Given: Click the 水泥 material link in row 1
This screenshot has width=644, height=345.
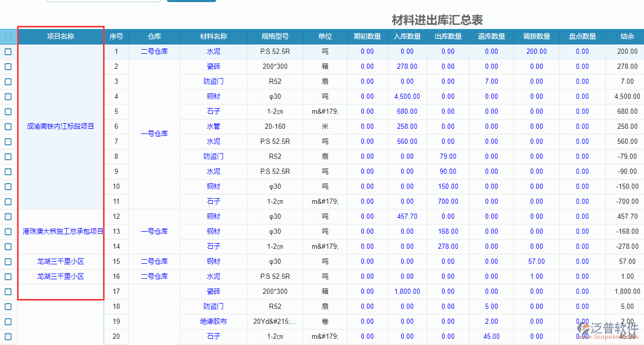Looking at the screenshot, I should [x=213, y=51].
